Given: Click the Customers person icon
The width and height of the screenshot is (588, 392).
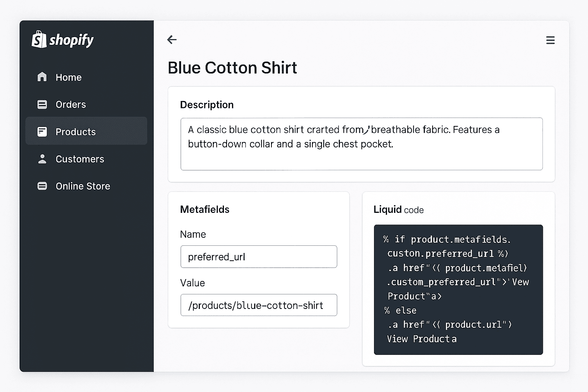Looking at the screenshot, I should coord(42,159).
